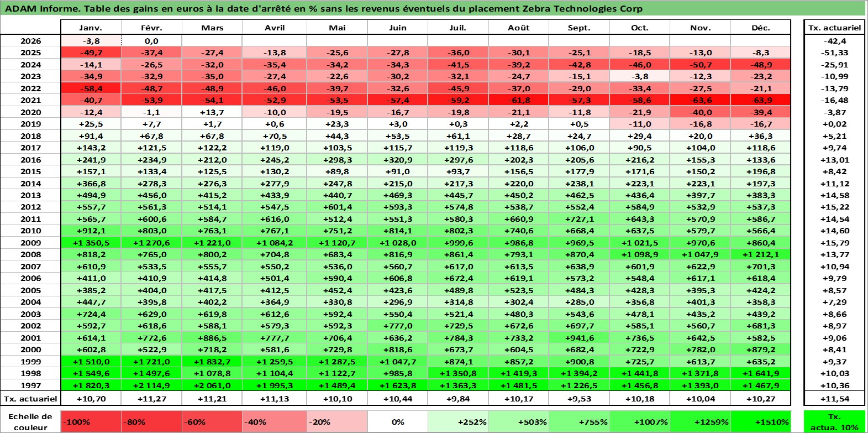This screenshot has width=868, height=433.
Task: Select the overall '+11,54' actuarial rate cell
Action: pyautogui.click(x=834, y=399)
